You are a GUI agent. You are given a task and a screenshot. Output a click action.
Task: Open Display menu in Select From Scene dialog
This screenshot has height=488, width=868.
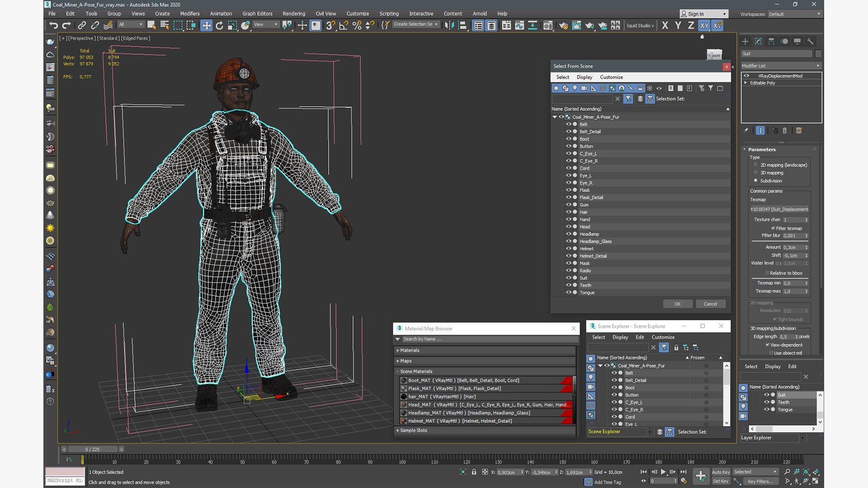[x=584, y=77]
